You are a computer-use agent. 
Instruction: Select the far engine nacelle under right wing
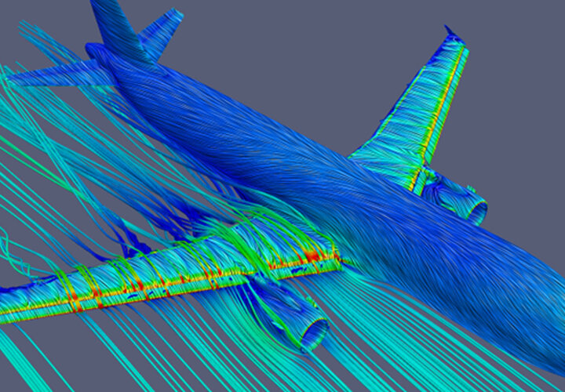click(461, 201)
